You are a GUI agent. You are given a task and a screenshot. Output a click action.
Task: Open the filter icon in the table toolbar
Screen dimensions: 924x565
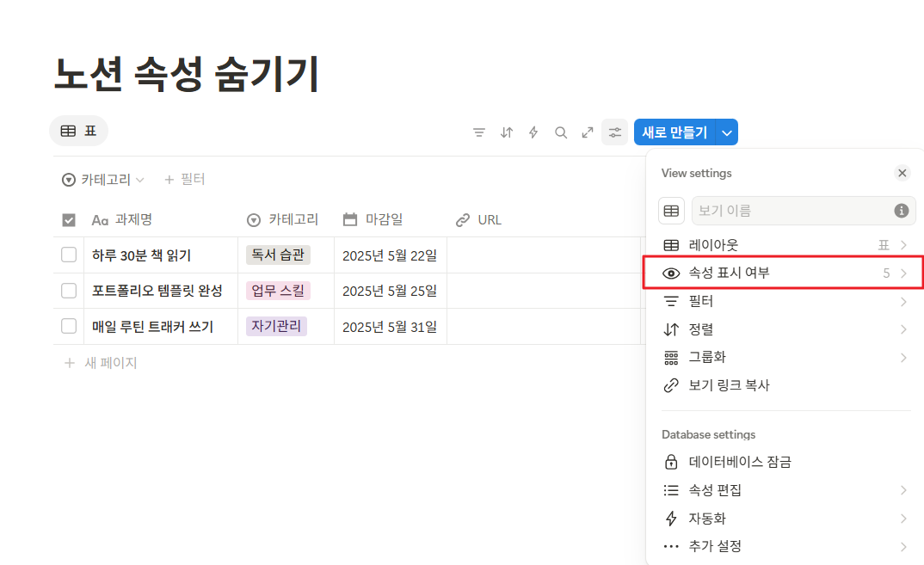coord(479,132)
